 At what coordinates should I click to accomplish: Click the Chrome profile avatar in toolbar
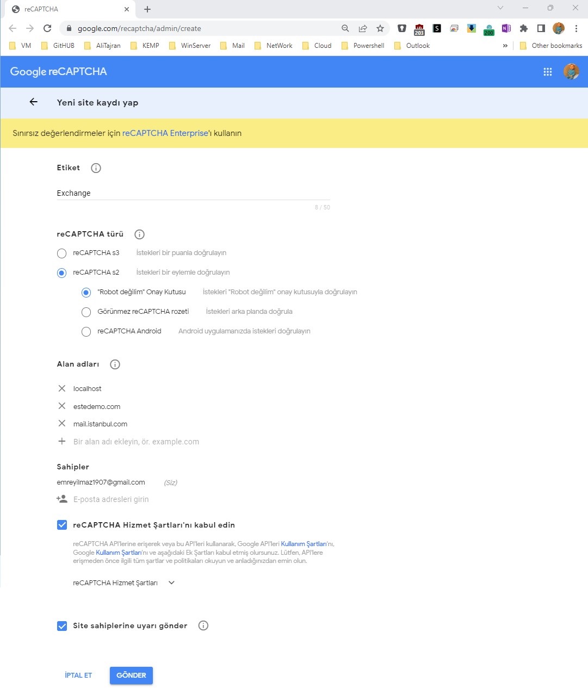click(559, 28)
